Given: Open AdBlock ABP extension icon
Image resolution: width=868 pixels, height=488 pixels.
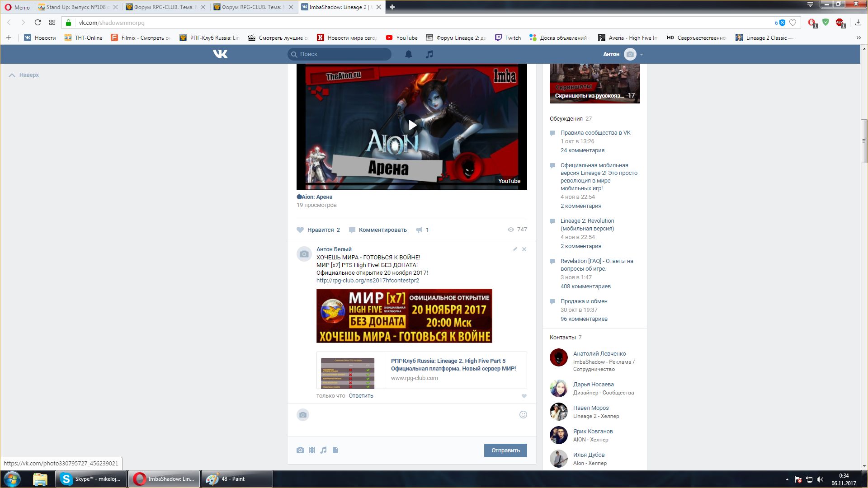Looking at the screenshot, I should coord(840,23).
